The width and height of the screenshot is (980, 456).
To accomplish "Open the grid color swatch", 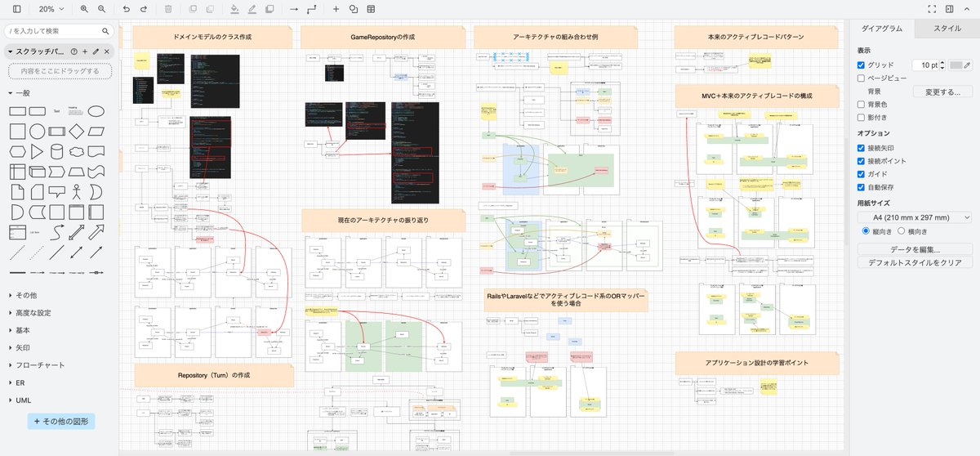I will (x=960, y=65).
